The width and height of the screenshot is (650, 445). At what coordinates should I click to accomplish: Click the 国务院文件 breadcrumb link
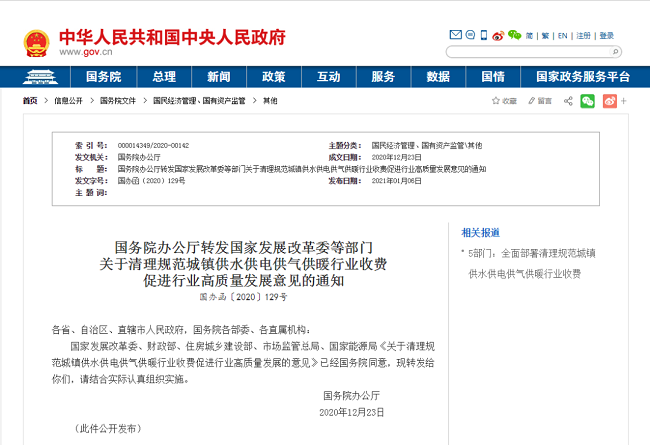[x=118, y=101]
